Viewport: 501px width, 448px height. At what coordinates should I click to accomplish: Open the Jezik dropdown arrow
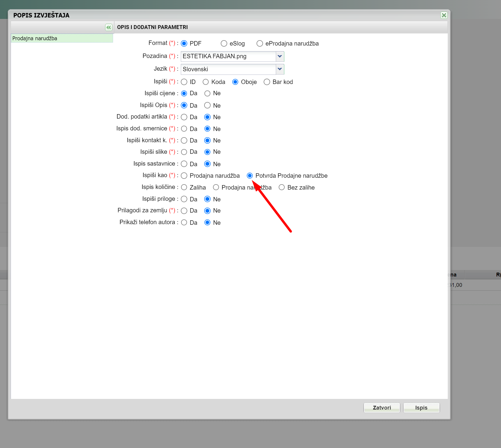(280, 69)
